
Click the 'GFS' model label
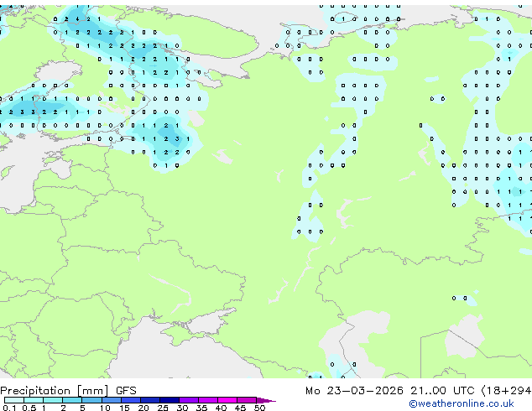point(126,391)
